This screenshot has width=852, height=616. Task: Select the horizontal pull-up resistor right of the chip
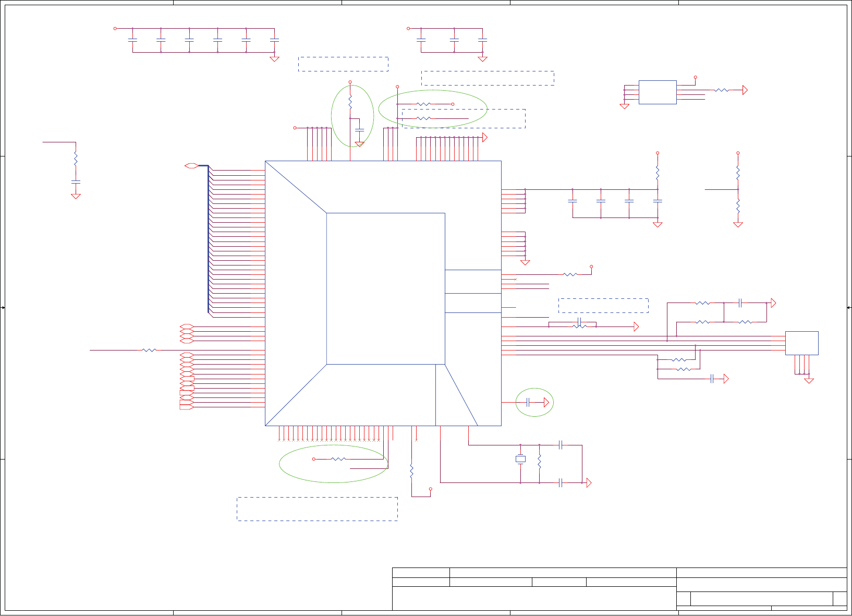(x=570, y=274)
